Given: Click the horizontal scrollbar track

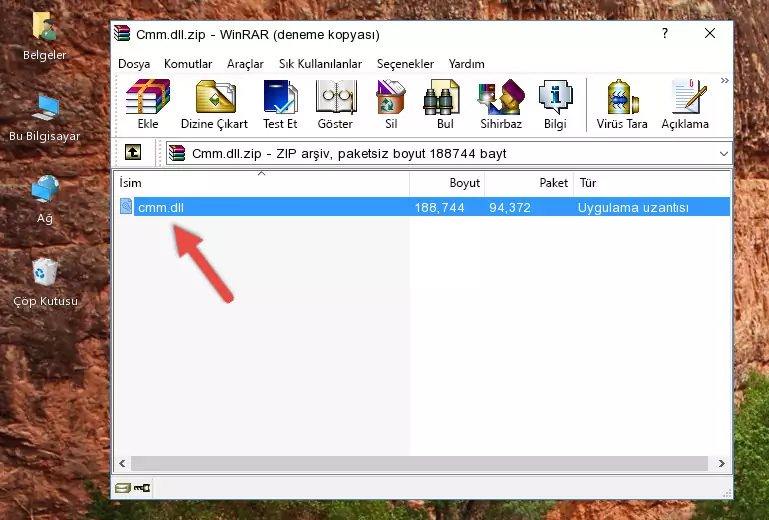Looking at the screenshot, I should tap(419, 463).
